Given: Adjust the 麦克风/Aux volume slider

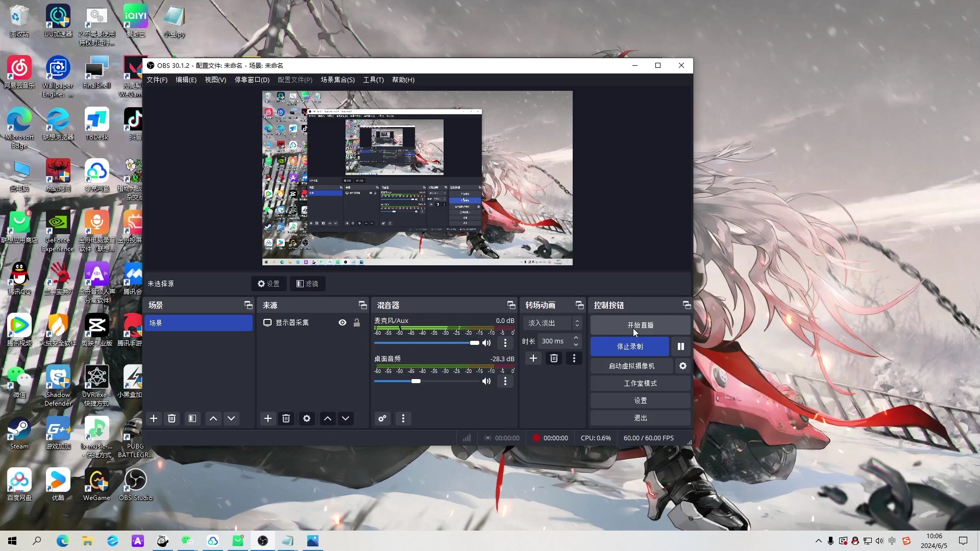Looking at the screenshot, I should 427,343.
